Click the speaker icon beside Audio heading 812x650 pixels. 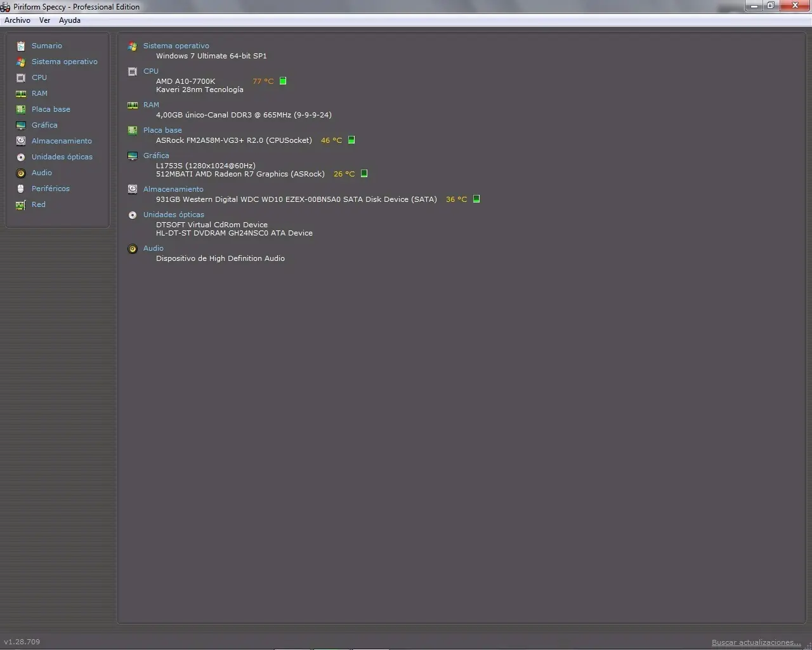[133, 248]
